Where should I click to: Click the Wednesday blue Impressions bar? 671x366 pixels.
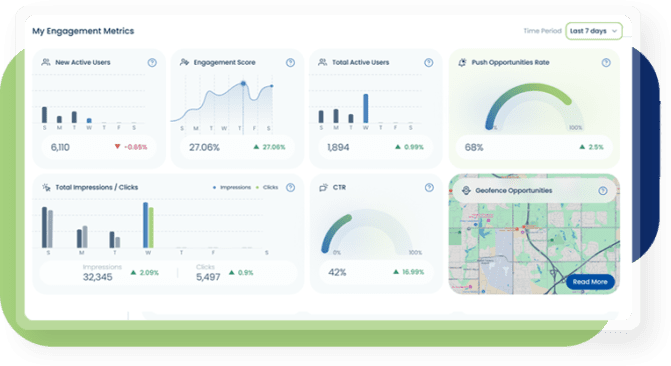145,225
